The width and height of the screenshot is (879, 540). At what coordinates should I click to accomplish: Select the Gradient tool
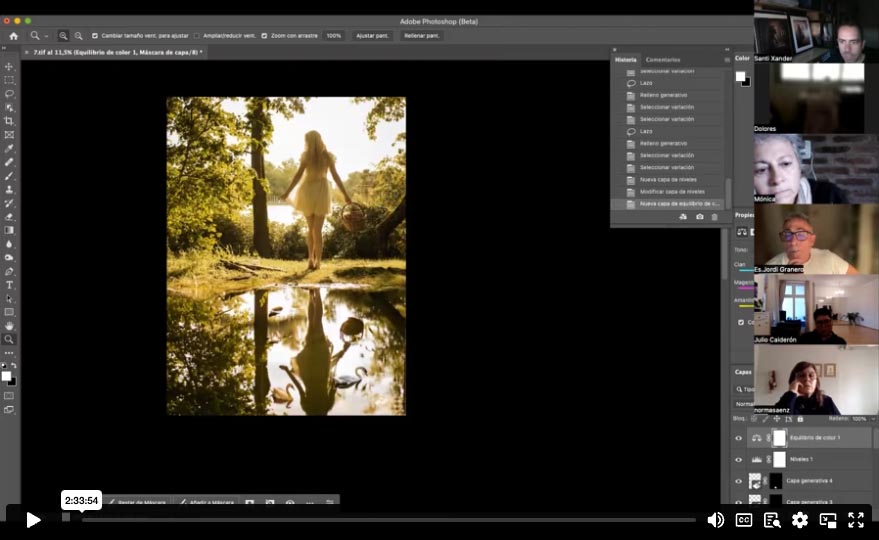[x=9, y=230]
